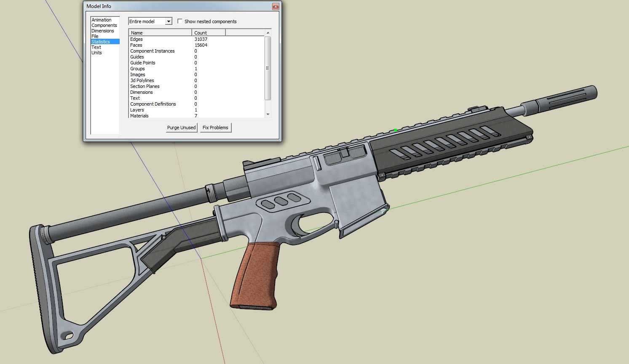The image size is (629, 364).
Task: Close the Model Info dialog
Action: pyautogui.click(x=275, y=6)
